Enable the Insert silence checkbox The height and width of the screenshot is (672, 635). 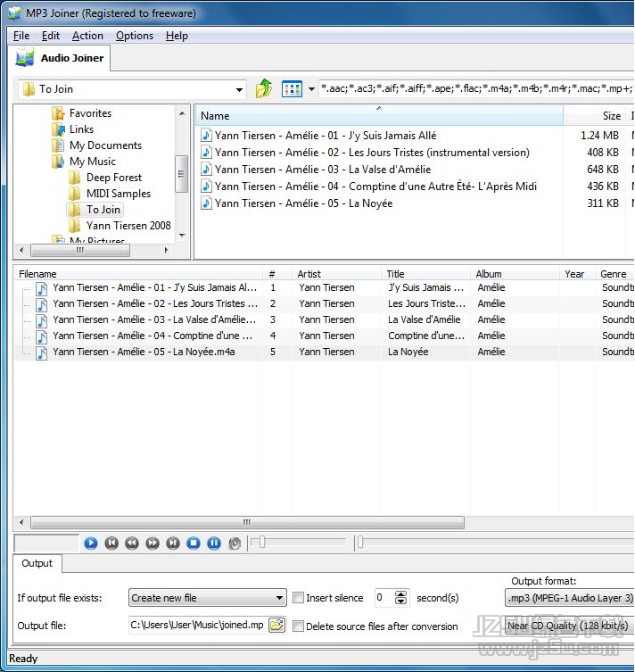[299, 597]
